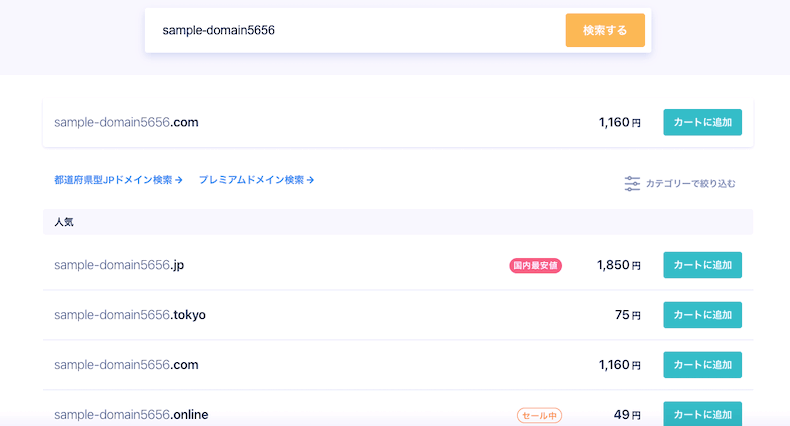Screen dimensions: 790x426
Task: Add sample-domain5656.jp to cart
Action: coord(702,265)
